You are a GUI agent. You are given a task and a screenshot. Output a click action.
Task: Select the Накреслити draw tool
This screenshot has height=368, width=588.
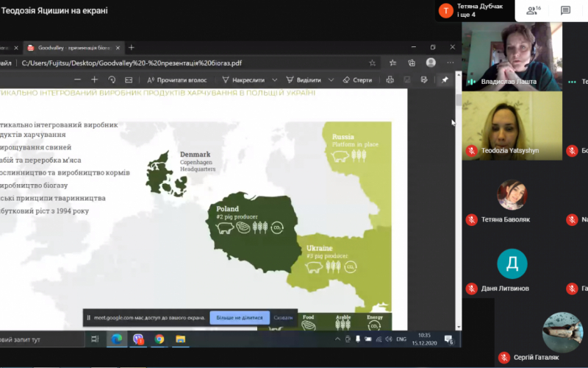(243, 80)
